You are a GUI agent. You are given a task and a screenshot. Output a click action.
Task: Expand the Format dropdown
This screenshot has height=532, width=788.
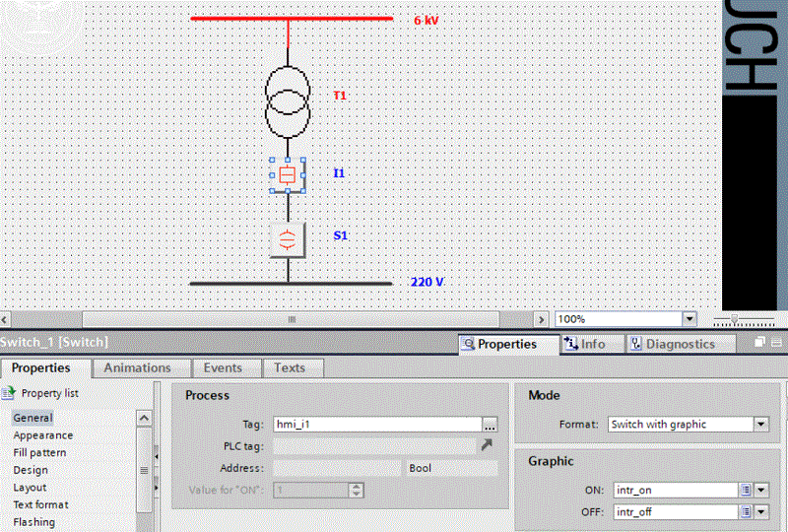(x=760, y=425)
